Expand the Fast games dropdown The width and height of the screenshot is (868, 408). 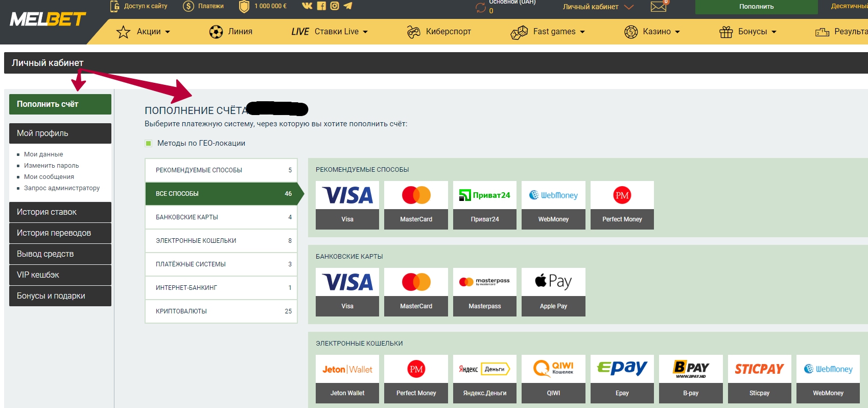[x=548, y=32]
